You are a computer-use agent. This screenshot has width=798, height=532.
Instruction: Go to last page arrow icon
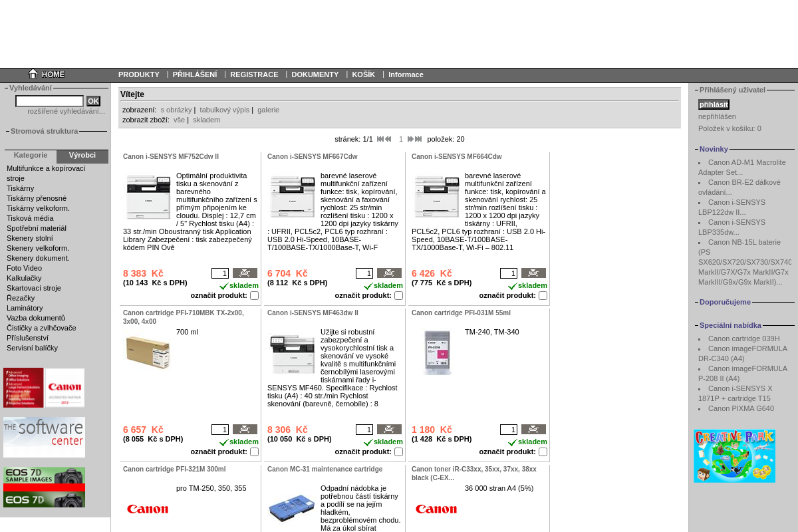418,139
